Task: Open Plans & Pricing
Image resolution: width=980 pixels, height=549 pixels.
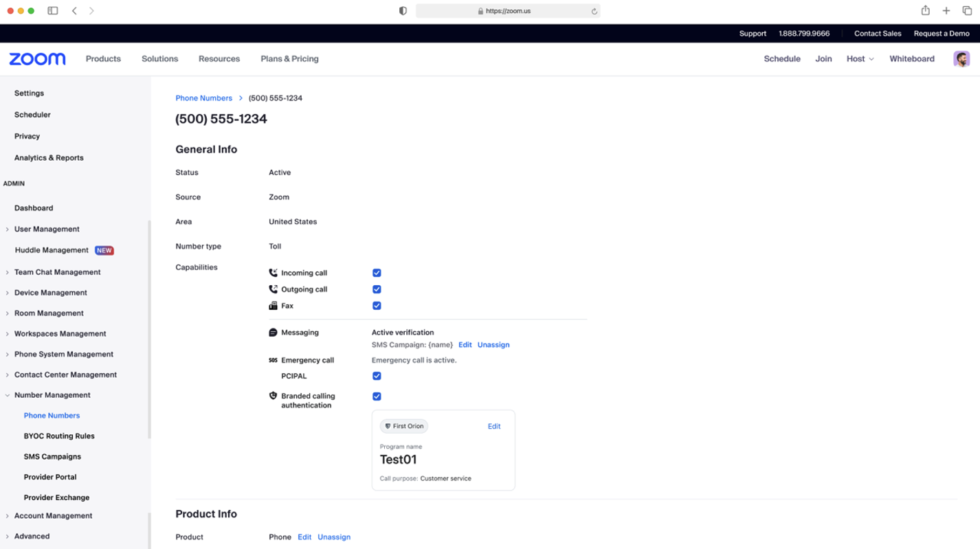Action: pos(289,59)
